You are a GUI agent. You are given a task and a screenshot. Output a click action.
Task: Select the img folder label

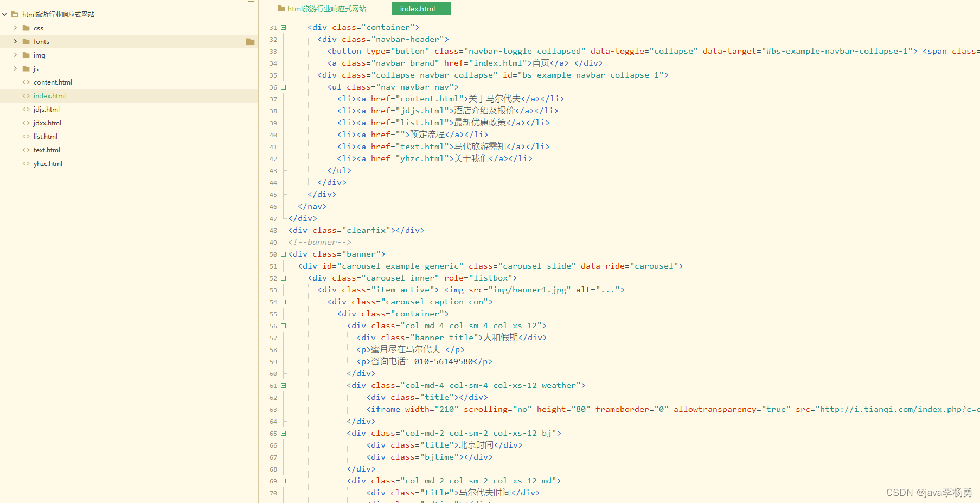pos(40,55)
